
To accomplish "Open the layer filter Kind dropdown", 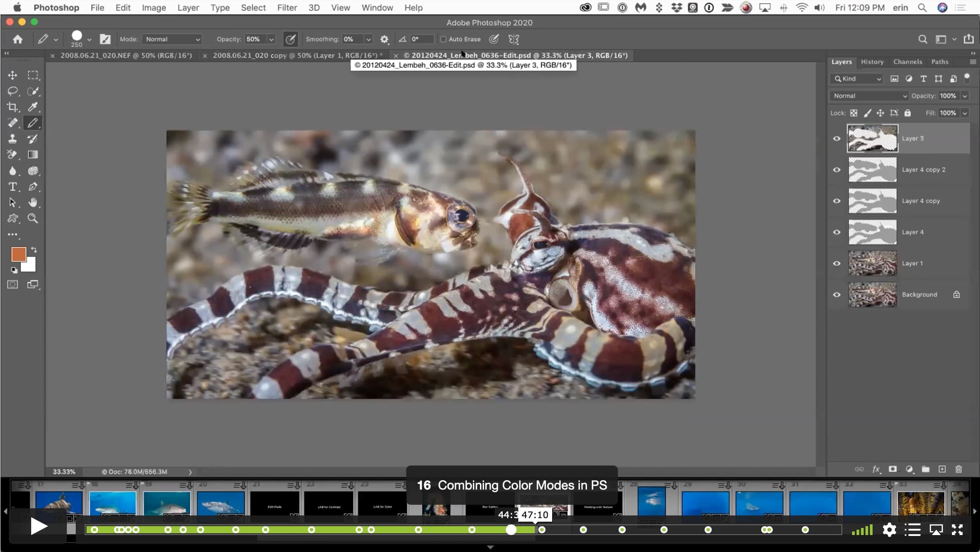I will click(857, 79).
